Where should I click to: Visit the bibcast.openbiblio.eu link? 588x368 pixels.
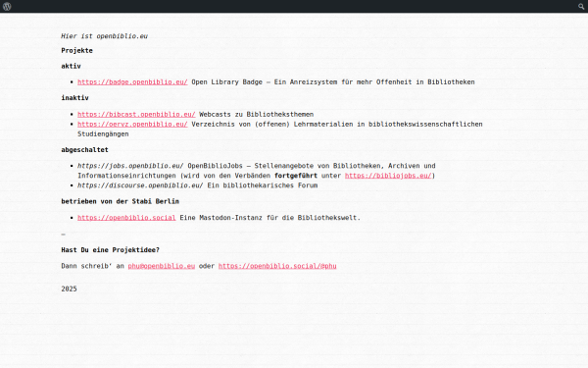(x=136, y=114)
